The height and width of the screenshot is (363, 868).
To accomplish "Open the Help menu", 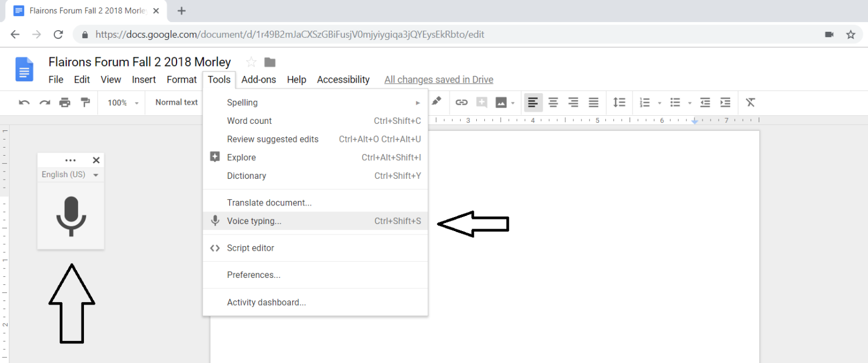I will tap(296, 79).
